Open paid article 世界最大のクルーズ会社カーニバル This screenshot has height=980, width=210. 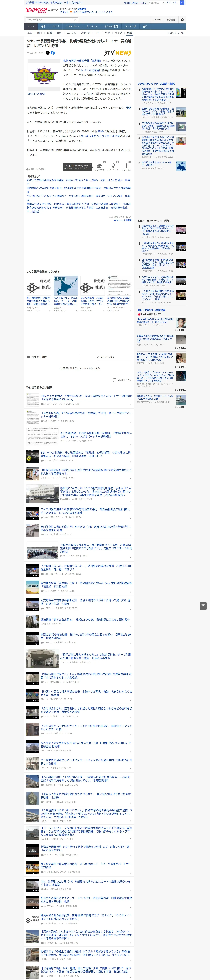coord(155,398)
